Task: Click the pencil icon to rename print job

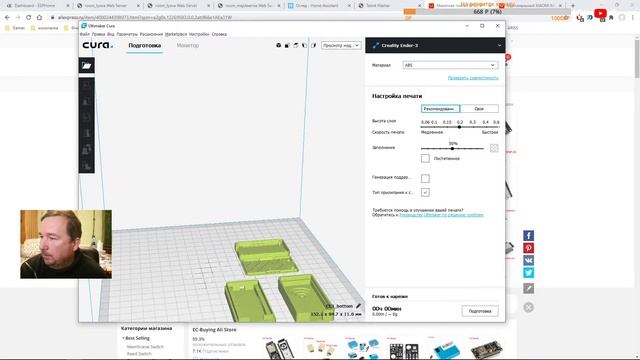Action: click(358, 306)
